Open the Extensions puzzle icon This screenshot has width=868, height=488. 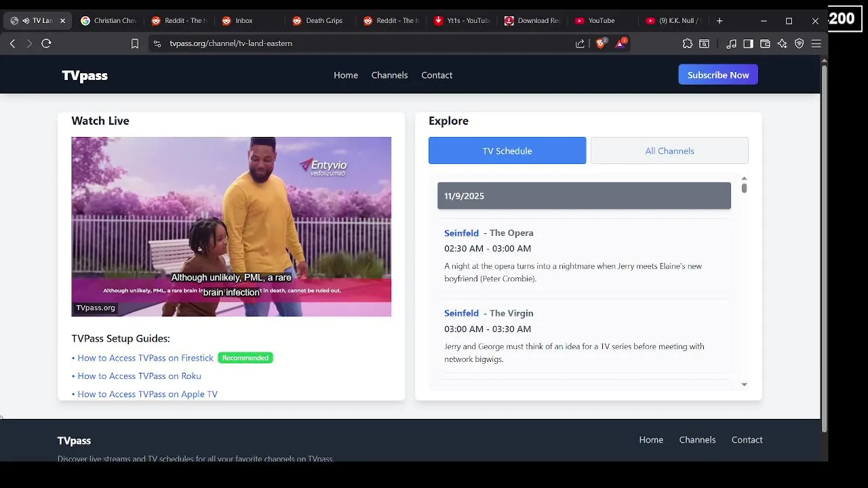coord(688,43)
